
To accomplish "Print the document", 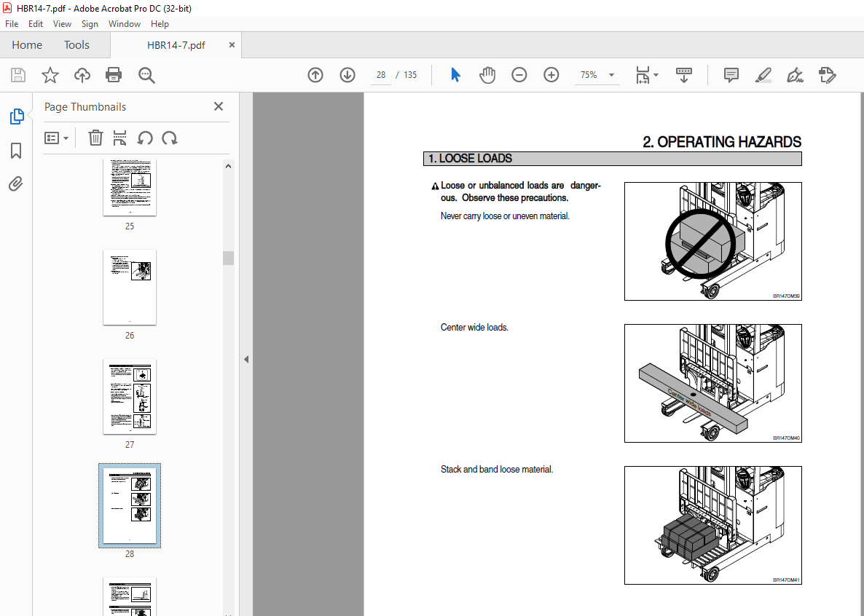I will [x=114, y=75].
